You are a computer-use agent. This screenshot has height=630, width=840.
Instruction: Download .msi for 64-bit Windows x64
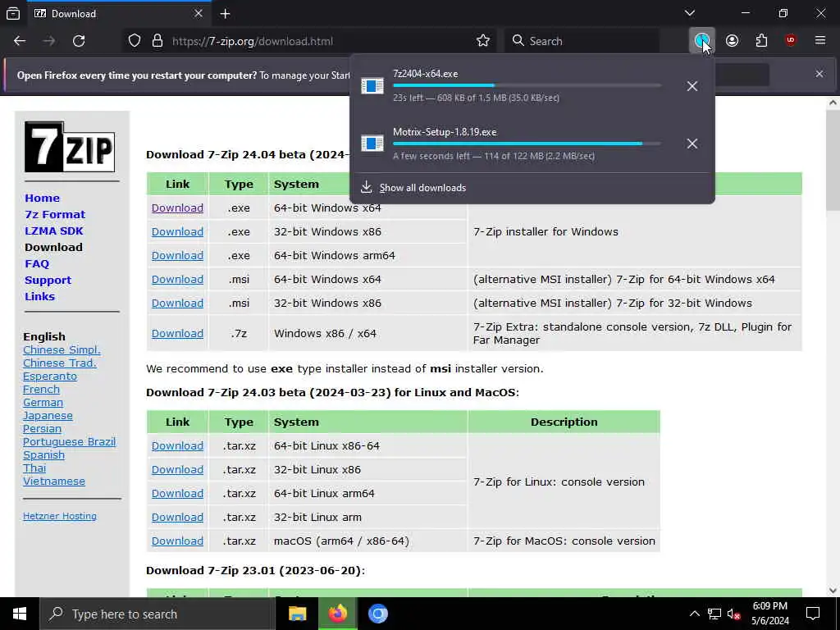click(x=177, y=279)
